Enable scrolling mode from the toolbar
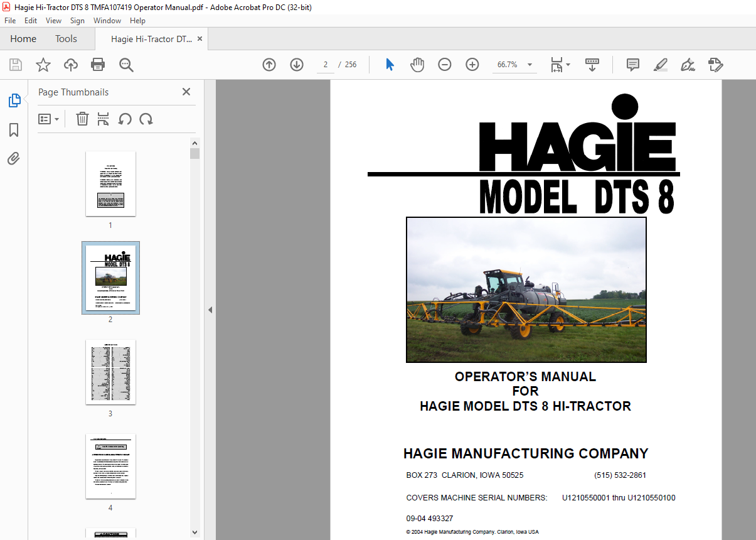This screenshot has width=756, height=540. point(592,65)
